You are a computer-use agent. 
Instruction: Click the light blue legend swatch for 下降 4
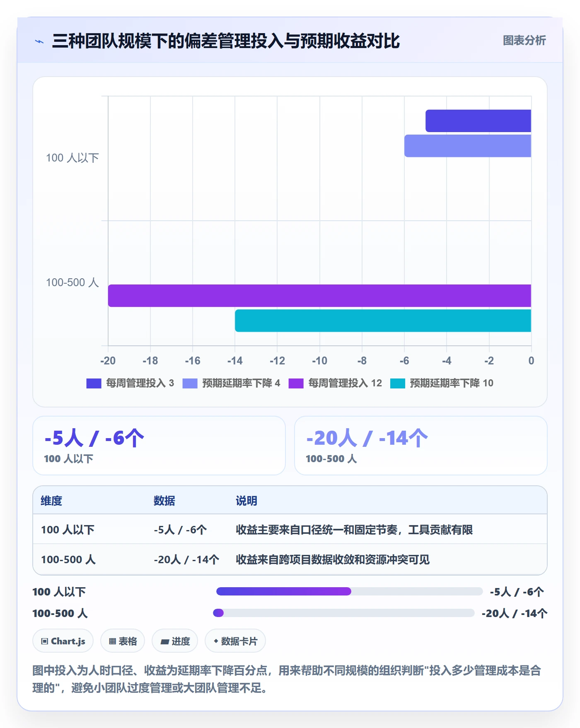tap(190, 383)
